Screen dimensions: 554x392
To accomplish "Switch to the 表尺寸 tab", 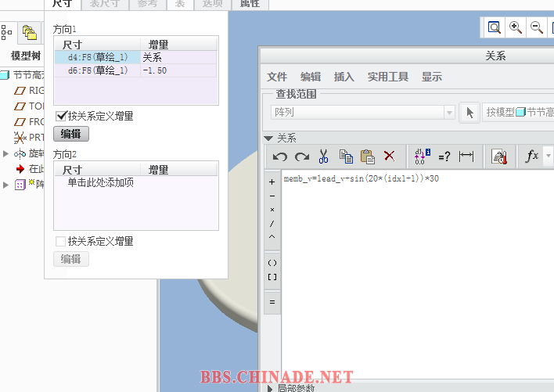I will (104, 4).
